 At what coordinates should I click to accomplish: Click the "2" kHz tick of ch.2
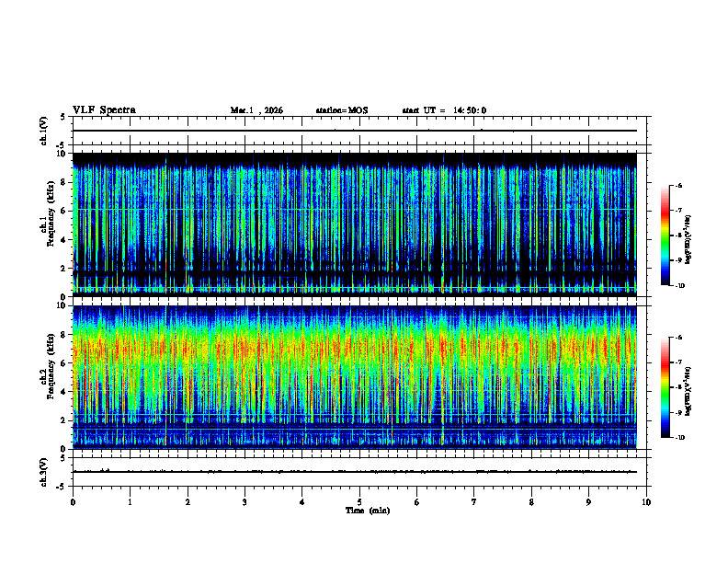(64, 420)
